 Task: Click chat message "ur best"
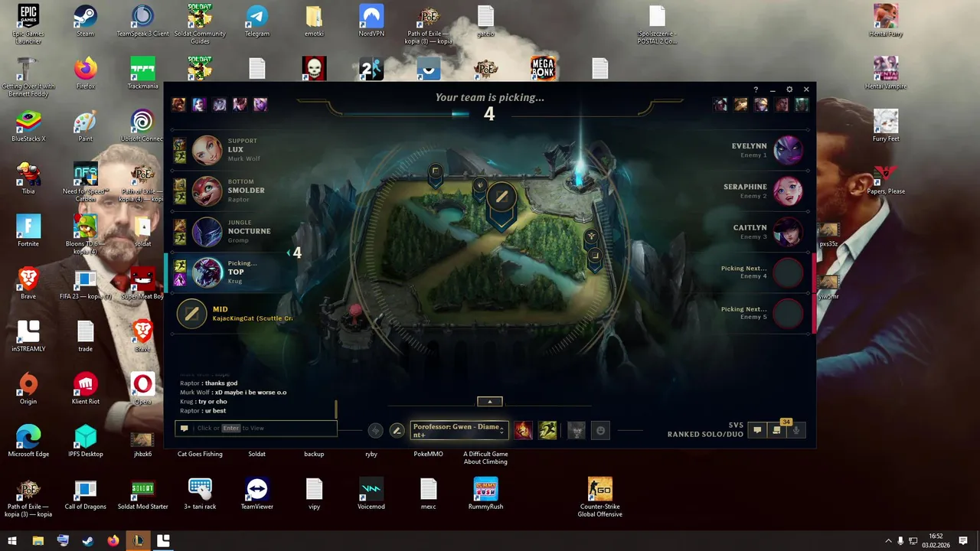215,411
